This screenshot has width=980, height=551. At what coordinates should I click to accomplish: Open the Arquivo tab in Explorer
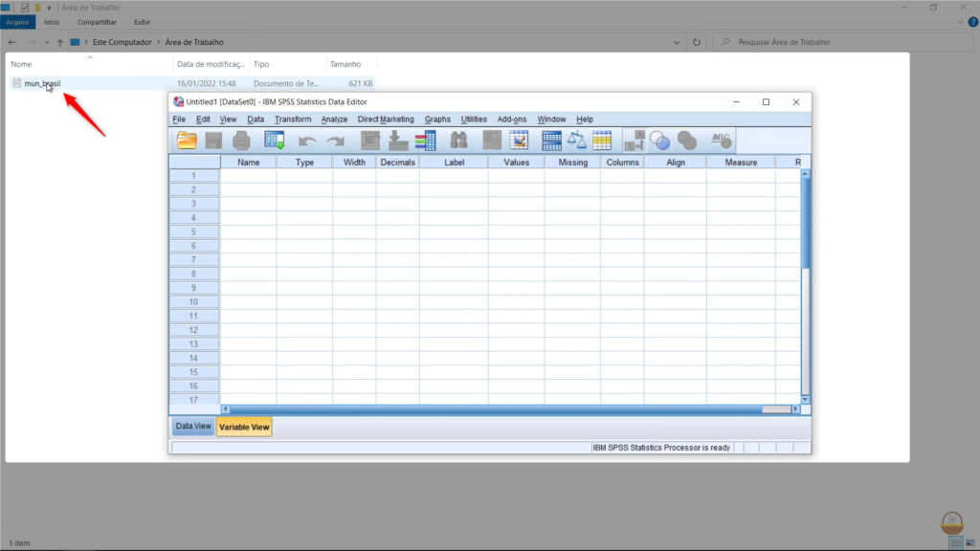point(17,22)
